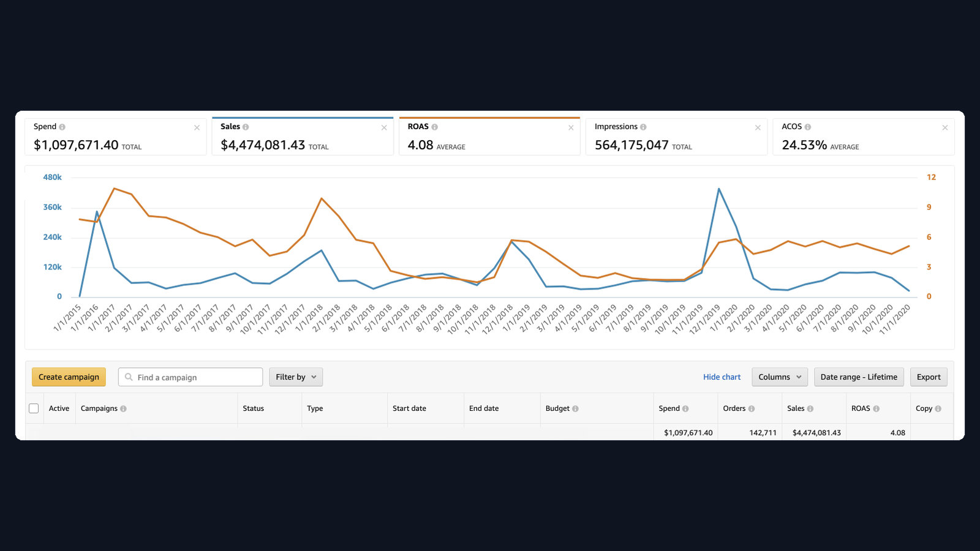
Task: Sort by the Orders column header
Action: click(734, 408)
